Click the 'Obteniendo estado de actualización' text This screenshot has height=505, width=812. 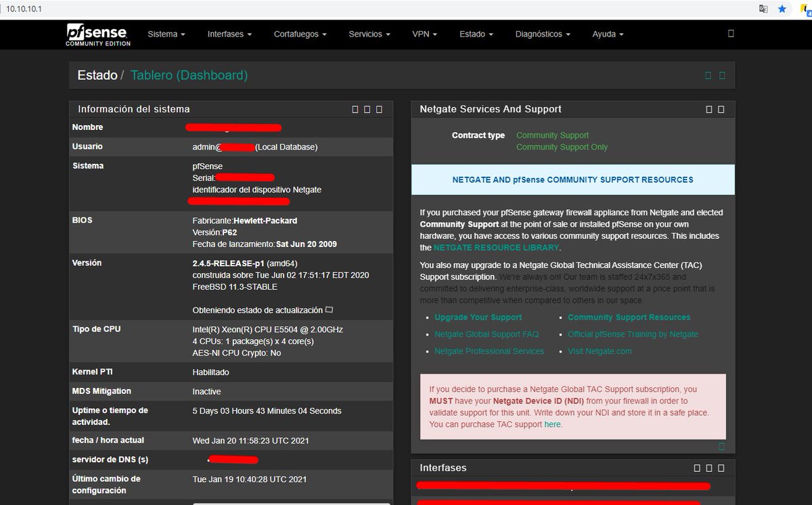tap(258, 310)
